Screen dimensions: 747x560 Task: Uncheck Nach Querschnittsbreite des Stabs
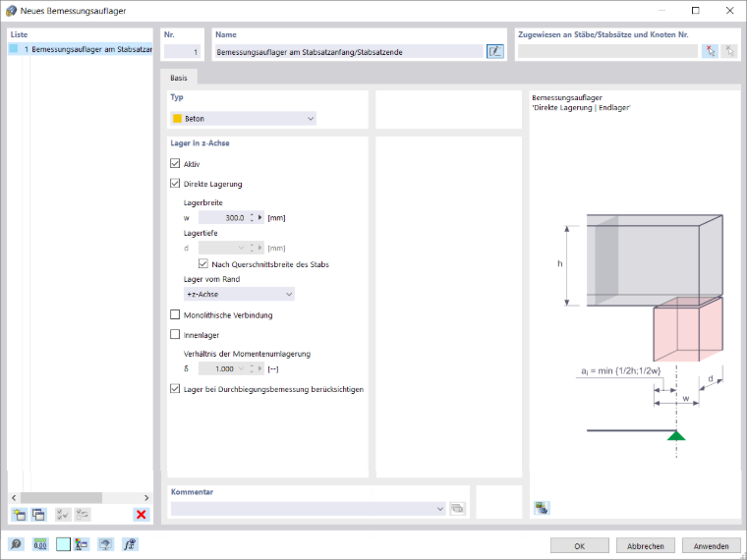(203, 263)
